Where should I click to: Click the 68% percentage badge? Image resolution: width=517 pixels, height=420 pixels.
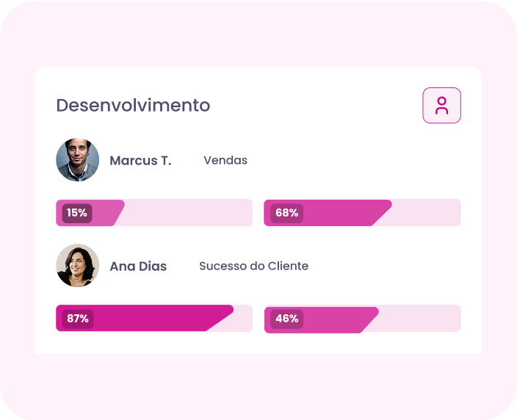286,213
